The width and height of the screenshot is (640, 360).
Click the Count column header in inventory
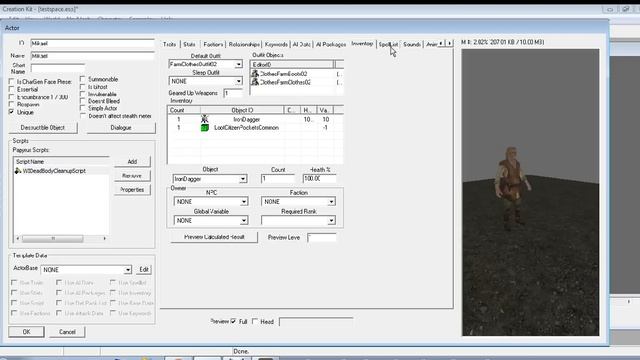click(184, 110)
